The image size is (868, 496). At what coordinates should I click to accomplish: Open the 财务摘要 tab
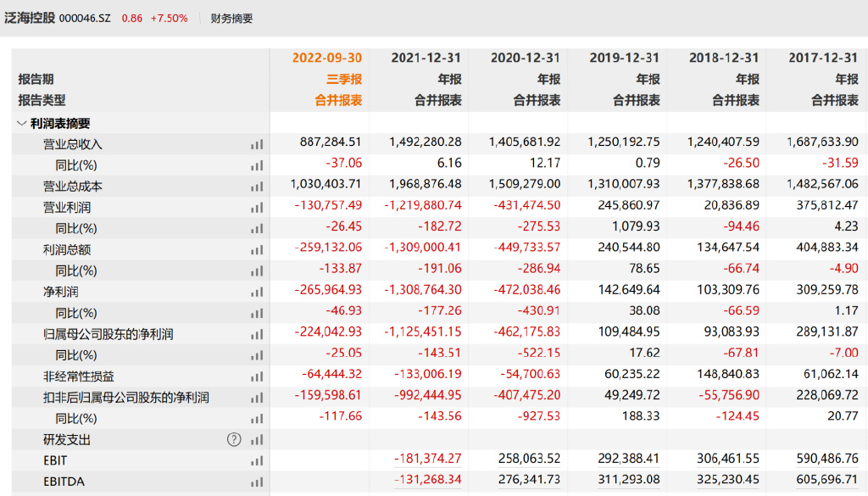coord(231,19)
